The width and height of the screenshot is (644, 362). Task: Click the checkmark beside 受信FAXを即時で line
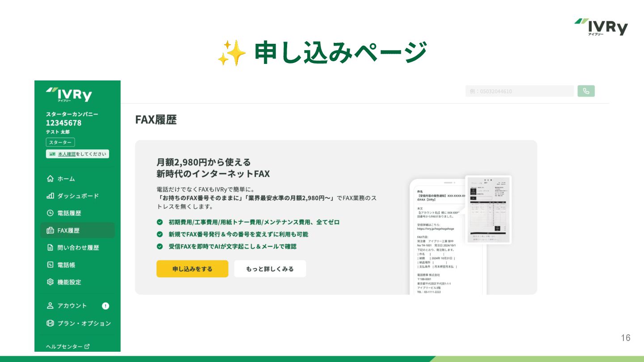pos(160,246)
